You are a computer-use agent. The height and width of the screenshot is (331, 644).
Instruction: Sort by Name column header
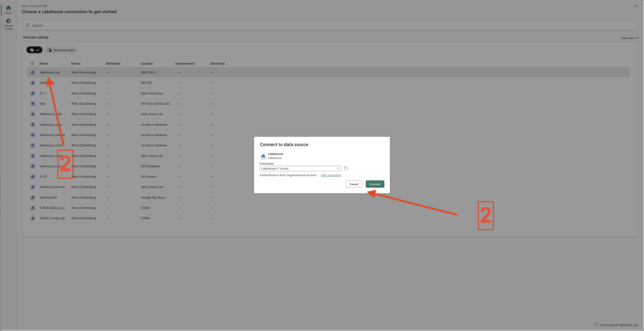click(44, 64)
